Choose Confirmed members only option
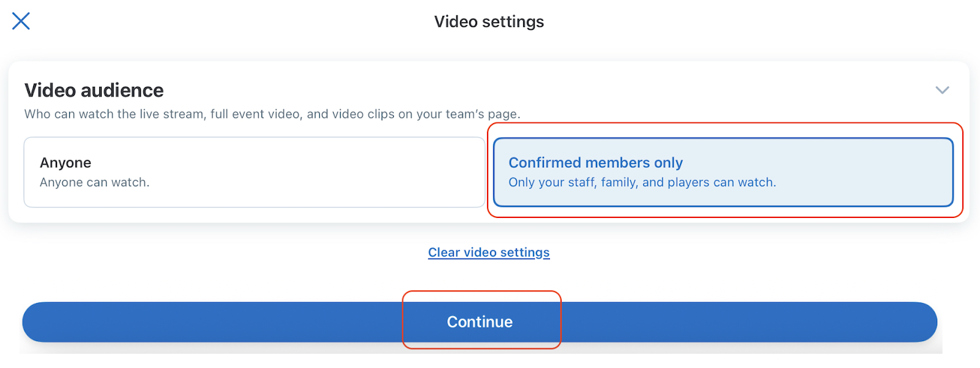 click(723, 172)
